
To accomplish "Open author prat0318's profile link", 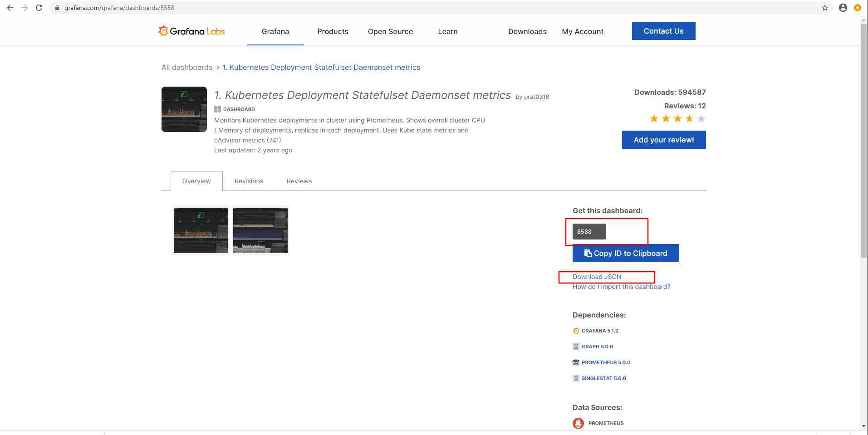I will (536, 97).
